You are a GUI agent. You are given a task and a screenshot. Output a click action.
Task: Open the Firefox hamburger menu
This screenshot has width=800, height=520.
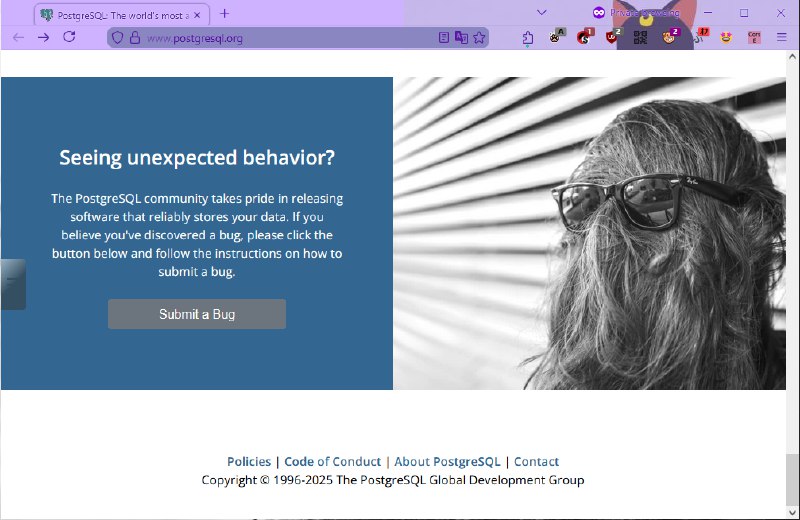pos(782,37)
